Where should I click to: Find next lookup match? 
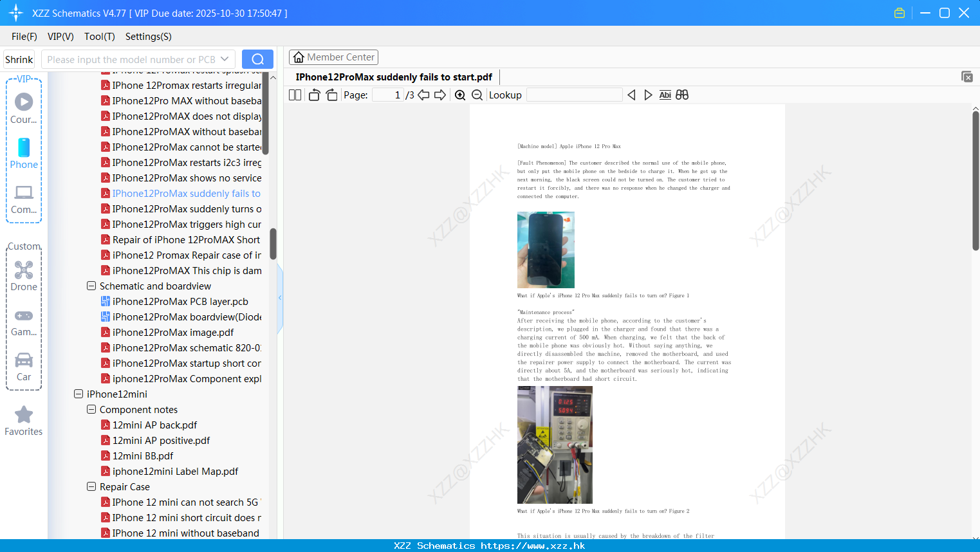(x=648, y=95)
